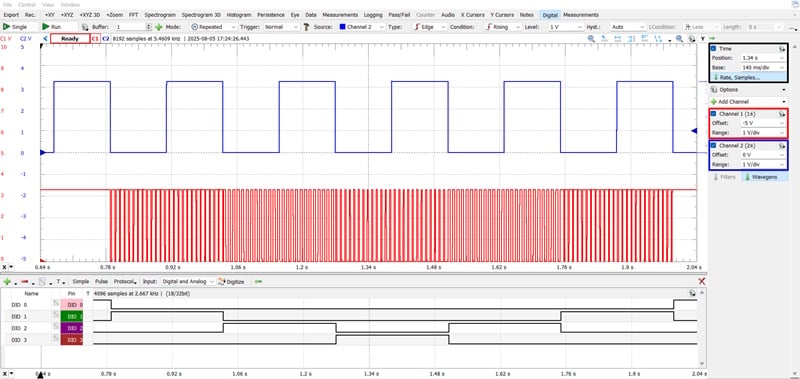Close the digital panel with red X
Image resolution: width=800 pixels, height=379 pixels.
(702, 282)
